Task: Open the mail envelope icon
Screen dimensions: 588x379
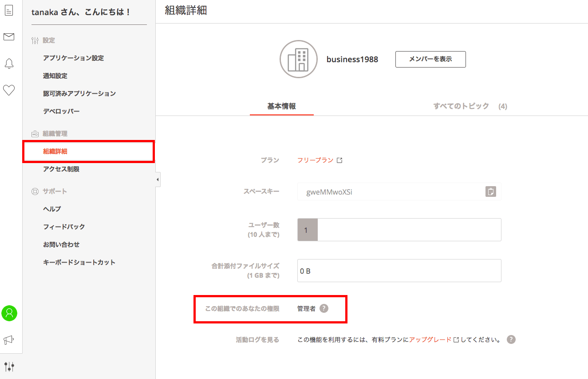Action: pos(9,37)
